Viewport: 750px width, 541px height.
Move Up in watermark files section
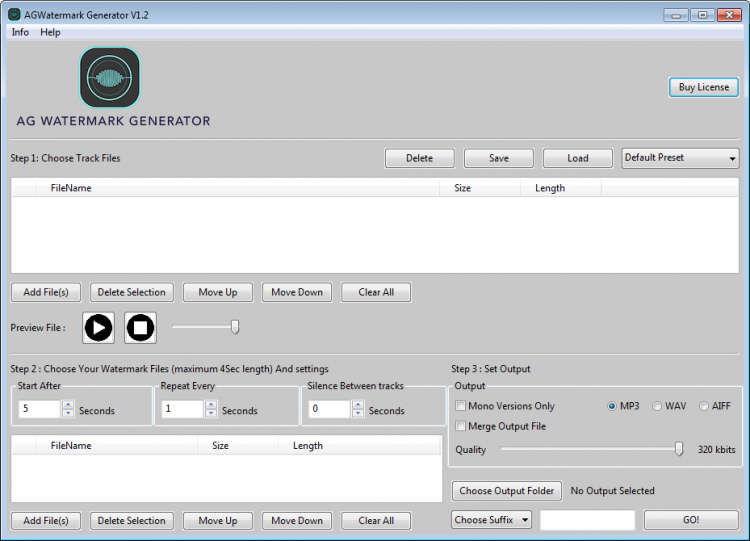click(x=218, y=520)
